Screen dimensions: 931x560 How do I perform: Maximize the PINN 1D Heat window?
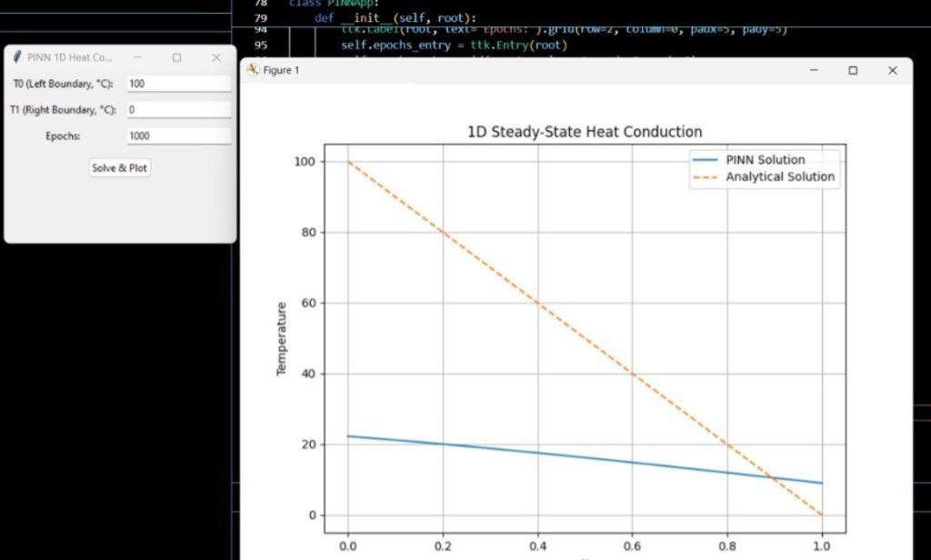click(x=176, y=57)
